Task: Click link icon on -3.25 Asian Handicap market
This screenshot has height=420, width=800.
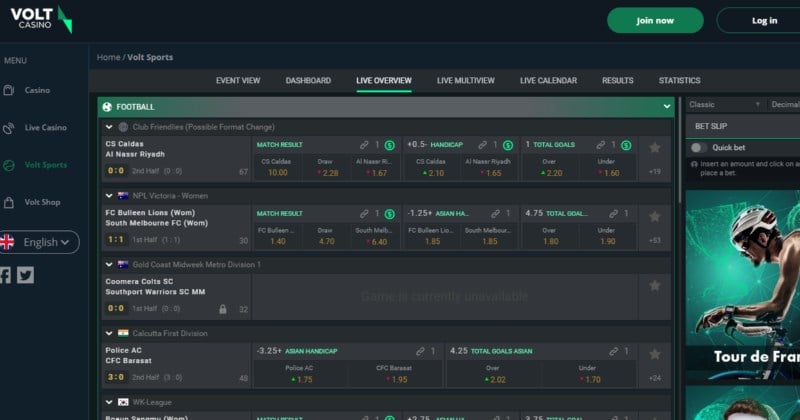Action: [x=420, y=351]
